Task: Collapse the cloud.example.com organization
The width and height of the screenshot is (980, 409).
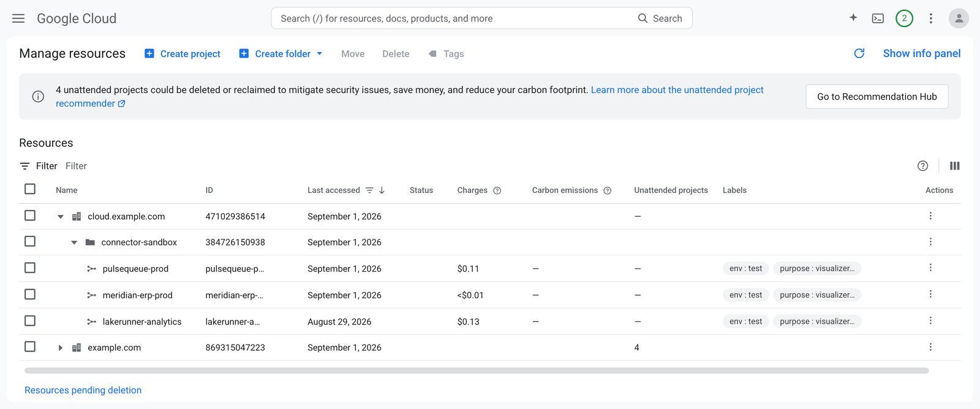Action: coord(60,217)
